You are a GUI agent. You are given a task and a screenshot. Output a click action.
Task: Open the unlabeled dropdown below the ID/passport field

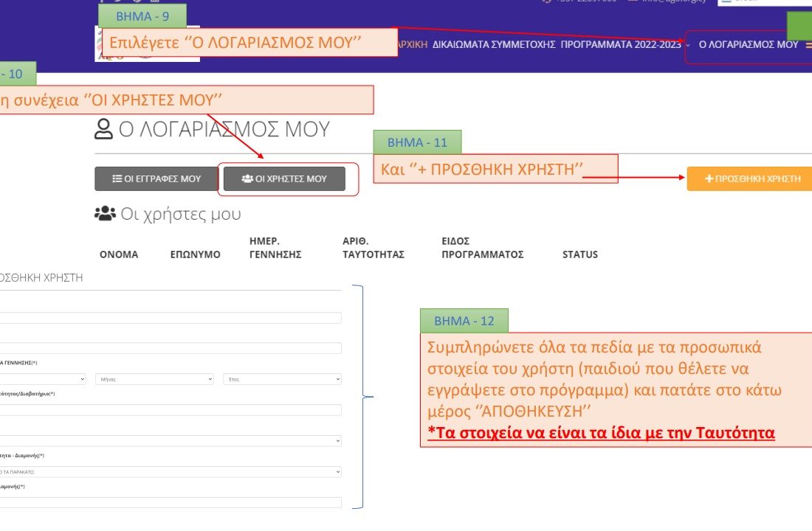pyautogui.click(x=171, y=441)
